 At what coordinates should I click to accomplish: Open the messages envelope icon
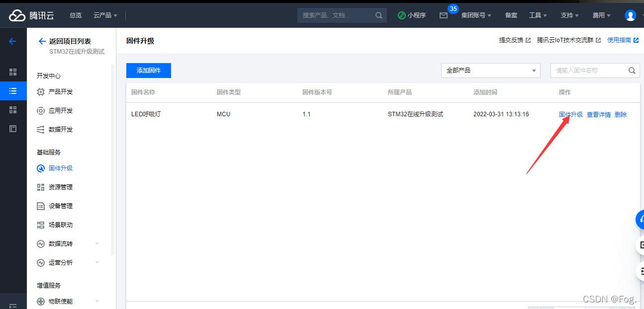coord(444,15)
